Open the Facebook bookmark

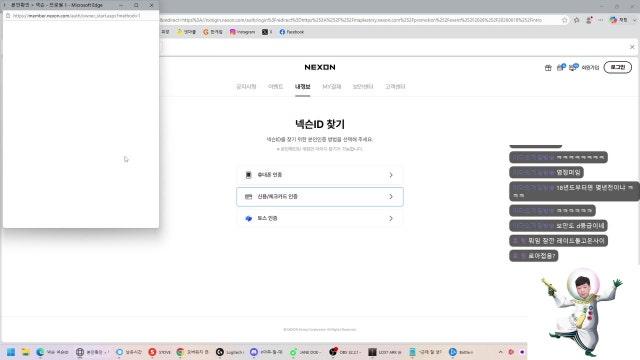[x=291, y=32]
